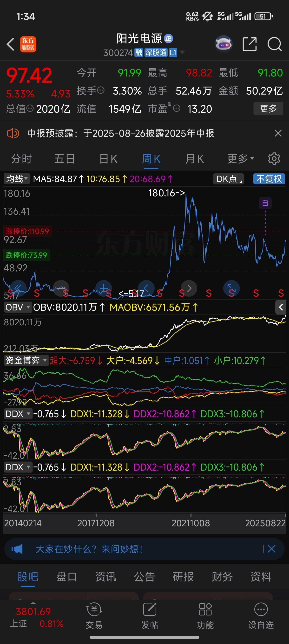Switch to 日K chart tab
289x644 pixels.
click(108, 158)
